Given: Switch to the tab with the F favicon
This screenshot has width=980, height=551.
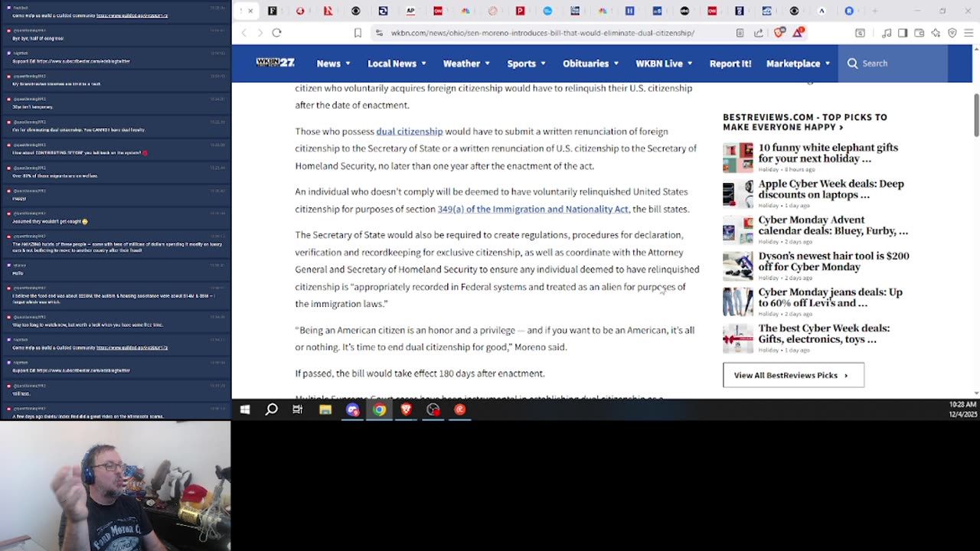Looking at the screenshot, I should [273, 11].
